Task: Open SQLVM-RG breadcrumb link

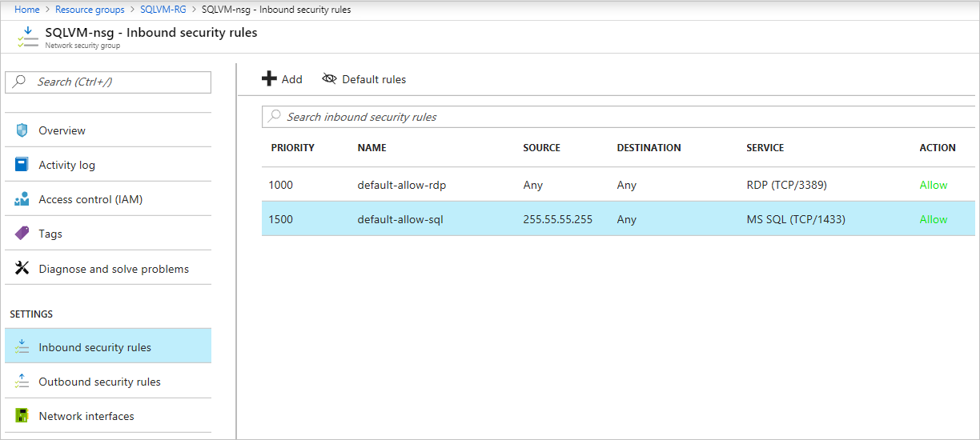Action: 163,10
